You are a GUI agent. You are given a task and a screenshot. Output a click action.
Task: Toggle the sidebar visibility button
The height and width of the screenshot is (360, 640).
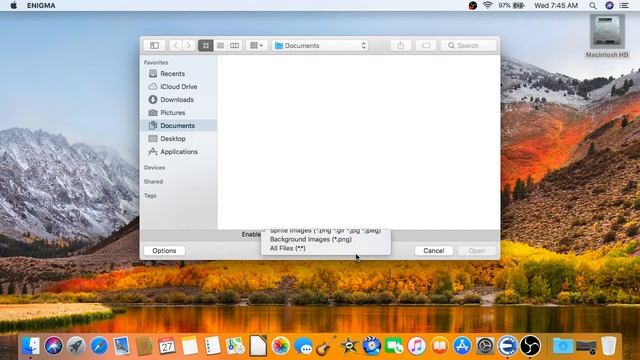(x=154, y=45)
